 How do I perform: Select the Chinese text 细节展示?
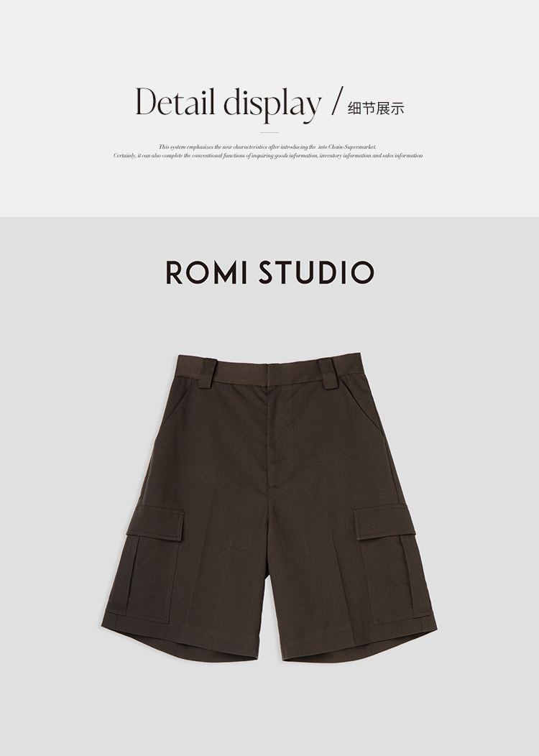tap(376, 109)
